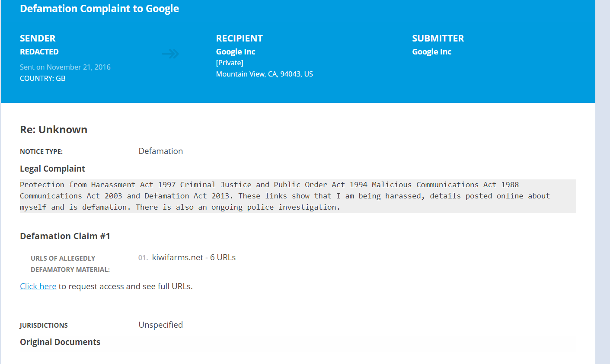Click the 'NOTICE TYPE:' label
This screenshot has height=364, width=610.
click(42, 152)
